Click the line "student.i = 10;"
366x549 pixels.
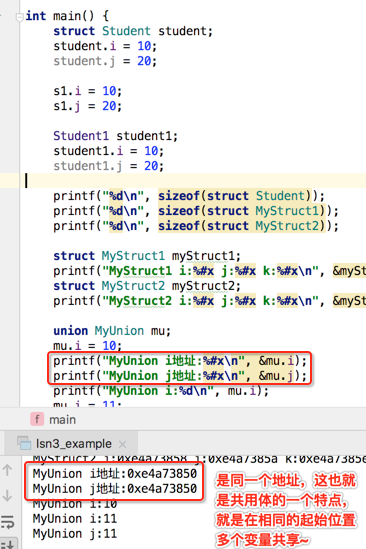[x=105, y=46]
